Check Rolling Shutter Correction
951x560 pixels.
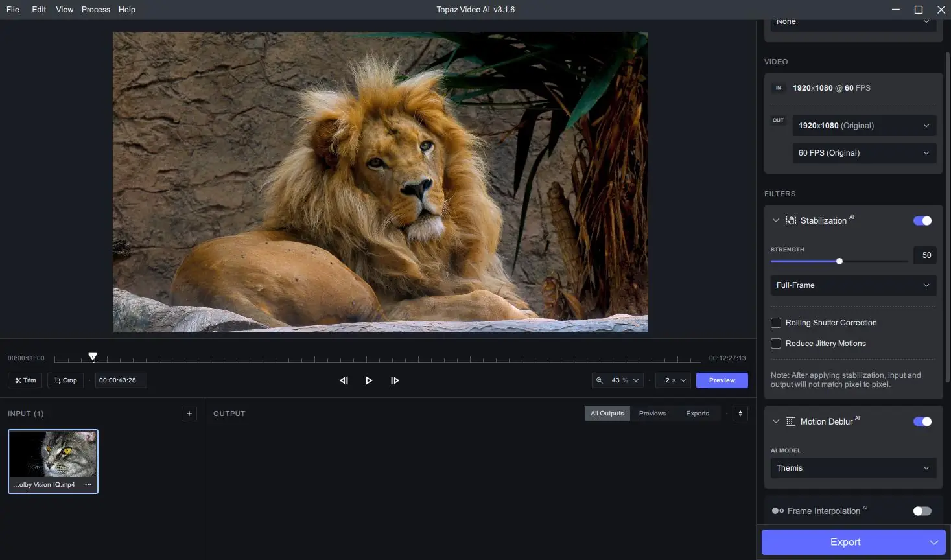(776, 323)
